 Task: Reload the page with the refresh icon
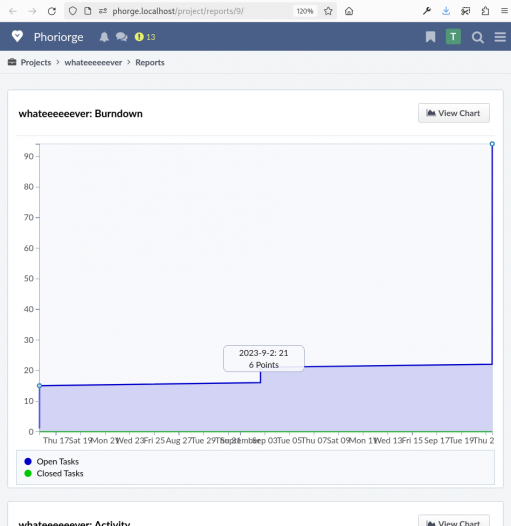pyautogui.click(x=52, y=11)
